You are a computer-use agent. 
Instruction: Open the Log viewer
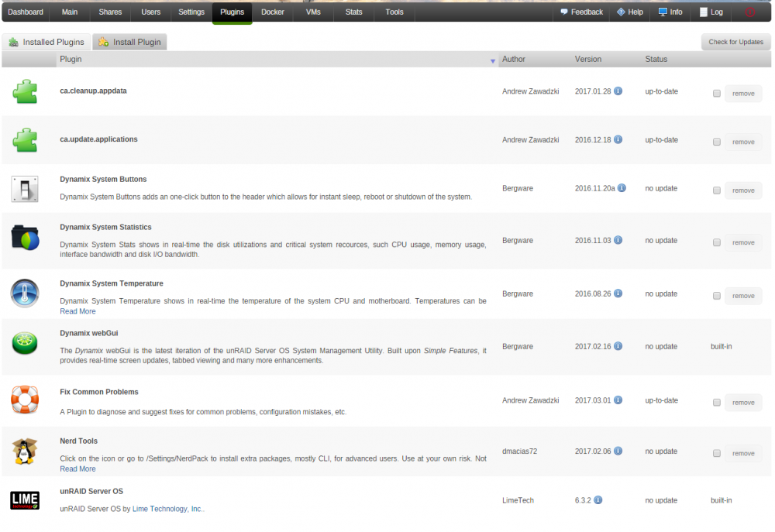coord(711,12)
